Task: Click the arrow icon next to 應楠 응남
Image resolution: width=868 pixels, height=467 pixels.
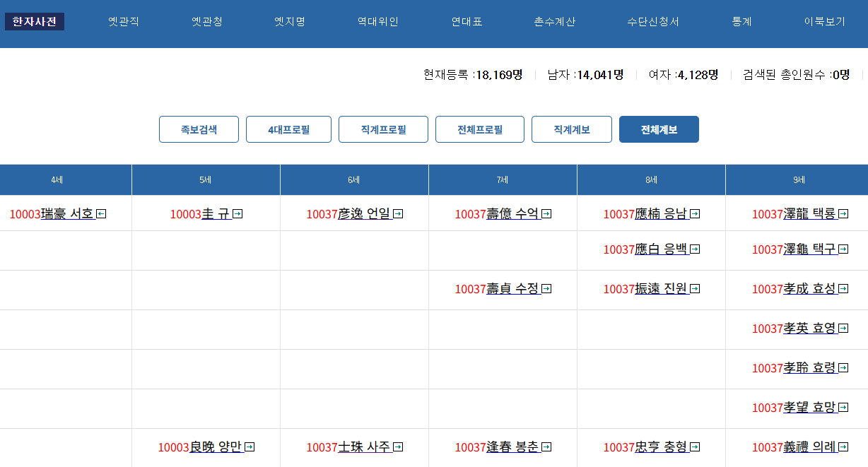Action: [695, 214]
